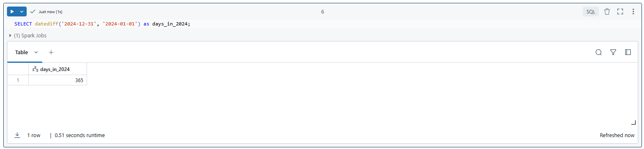Expand cell to full screen view
Screen dimensions: 644x149
pos(620,11)
